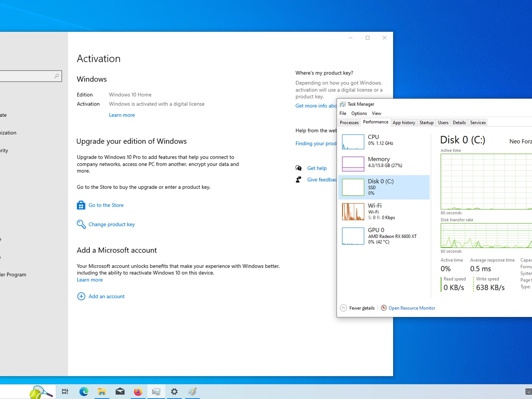The height and width of the screenshot is (399, 532).
Task: Click 'Windows is activated with a digital license' text
Action: pos(157,104)
